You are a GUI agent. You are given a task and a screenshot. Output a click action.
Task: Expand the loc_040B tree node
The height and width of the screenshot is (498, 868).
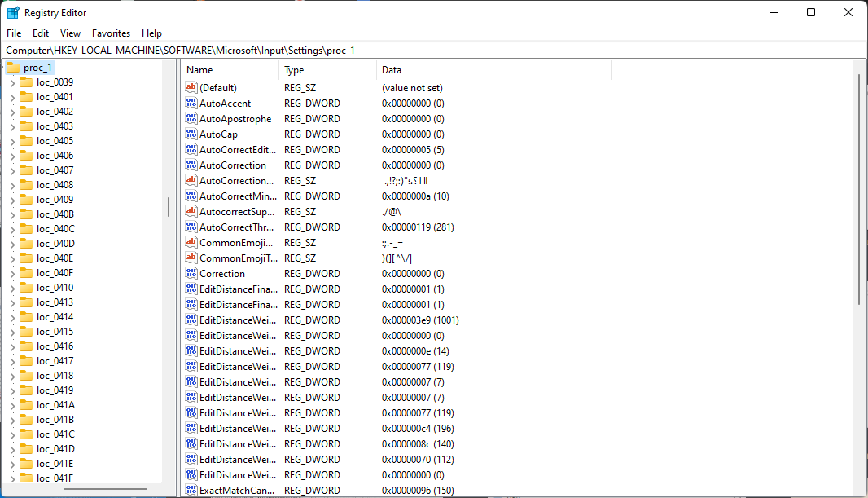pos(12,215)
